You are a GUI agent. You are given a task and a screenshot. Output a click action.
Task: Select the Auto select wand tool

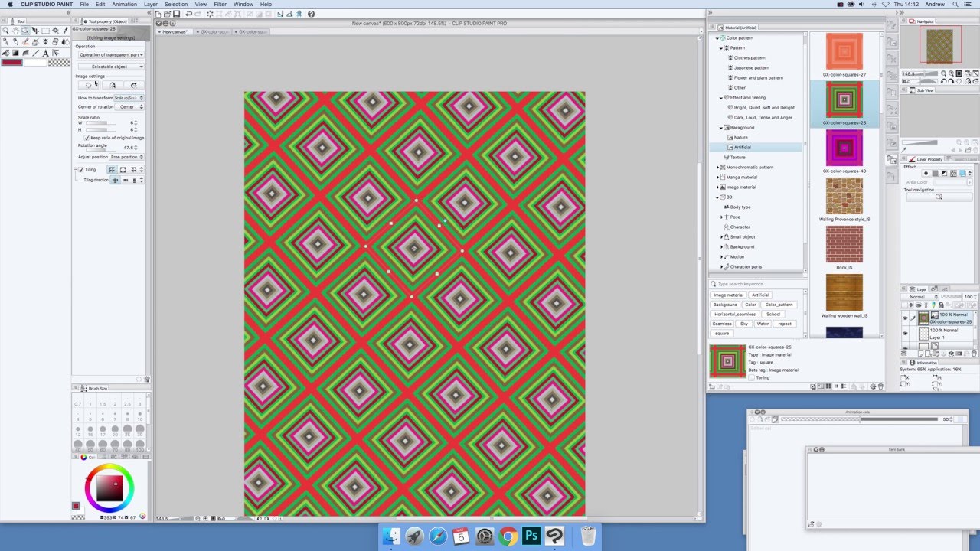point(55,31)
